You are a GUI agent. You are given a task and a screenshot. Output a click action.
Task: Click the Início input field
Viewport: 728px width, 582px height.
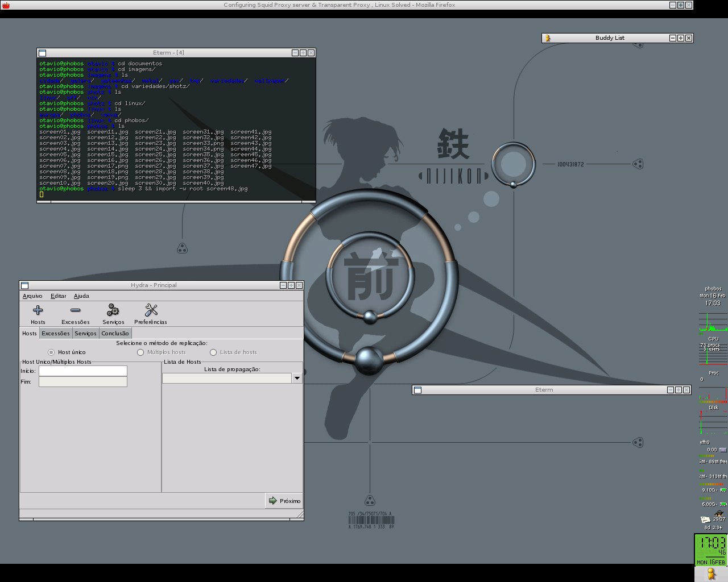point(83,371)
